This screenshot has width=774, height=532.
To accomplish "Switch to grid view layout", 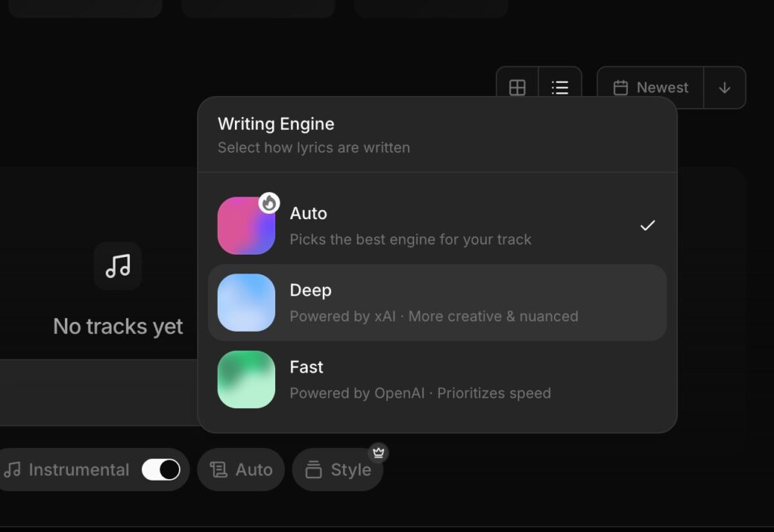I will tap(517, 87).
